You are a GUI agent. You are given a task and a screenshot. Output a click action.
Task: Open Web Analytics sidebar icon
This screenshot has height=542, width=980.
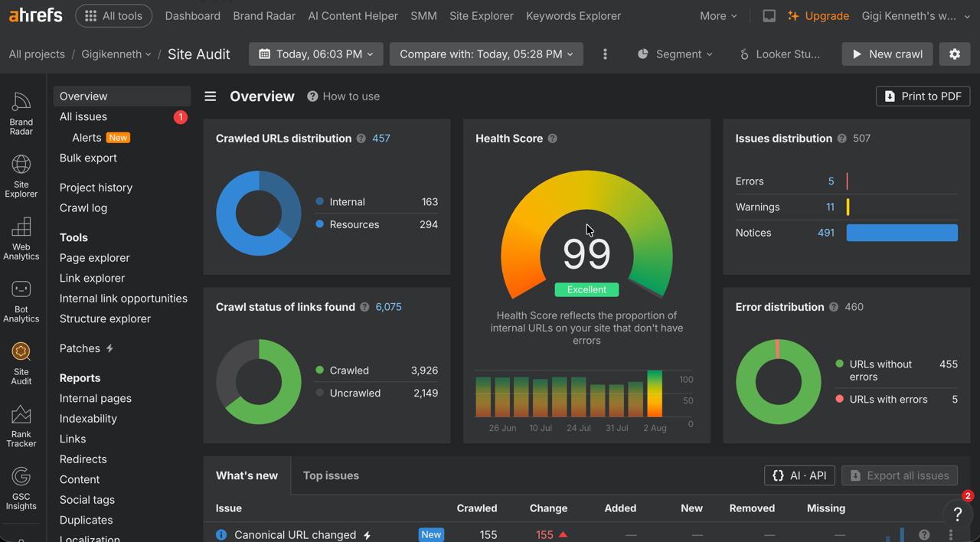click(21, 239)
